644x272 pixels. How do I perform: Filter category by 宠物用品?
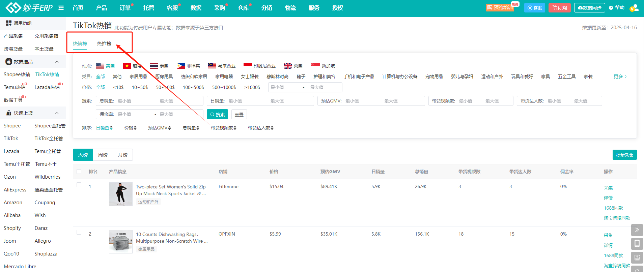[434, 77]
